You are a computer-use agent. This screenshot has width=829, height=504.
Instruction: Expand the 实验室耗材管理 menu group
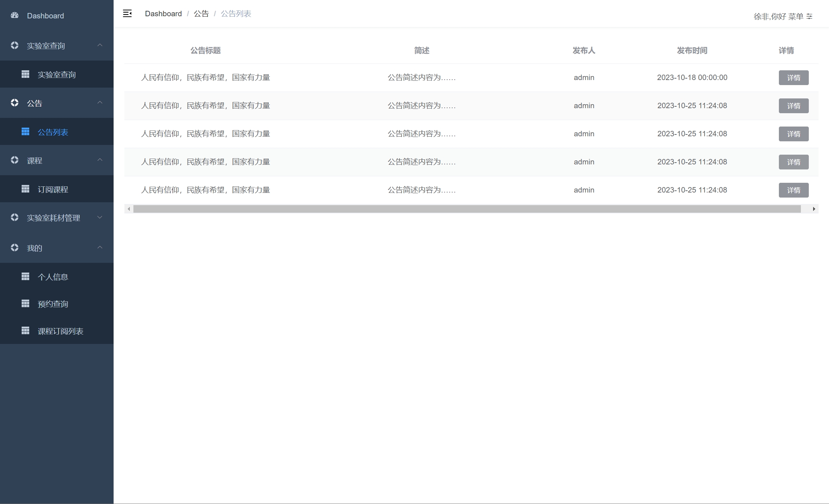coord(100,217)
